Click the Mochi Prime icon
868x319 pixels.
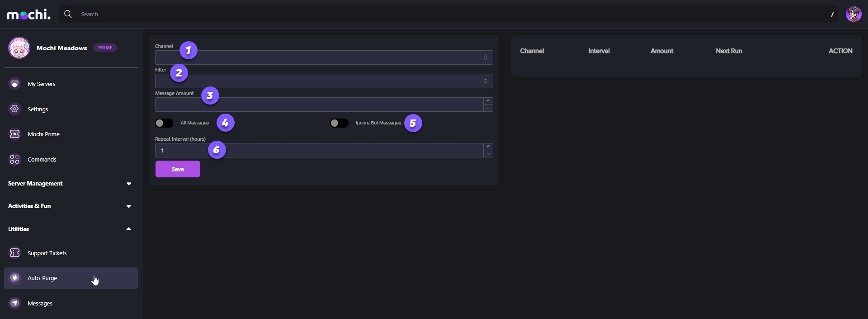(x=15, y=134)
